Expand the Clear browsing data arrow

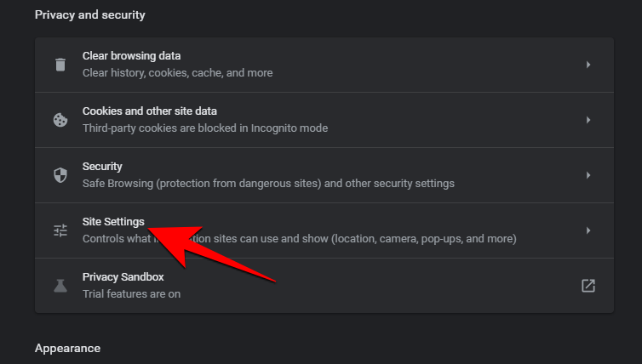click(x=588, y=65)
